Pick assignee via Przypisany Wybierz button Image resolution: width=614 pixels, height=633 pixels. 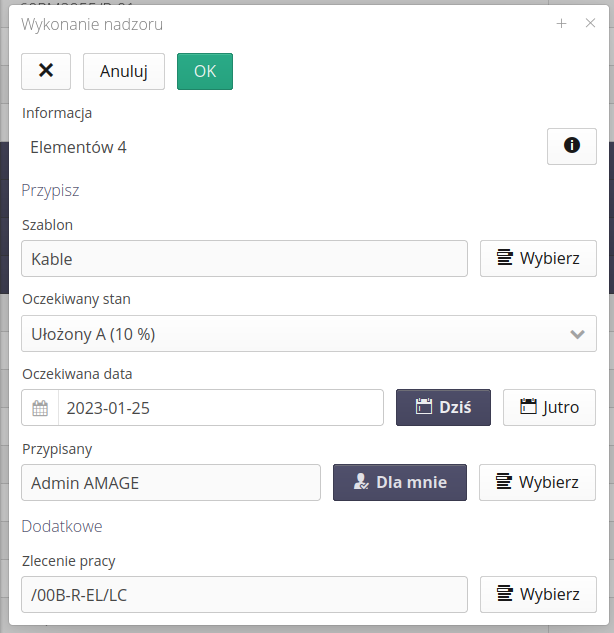(538, 482)
